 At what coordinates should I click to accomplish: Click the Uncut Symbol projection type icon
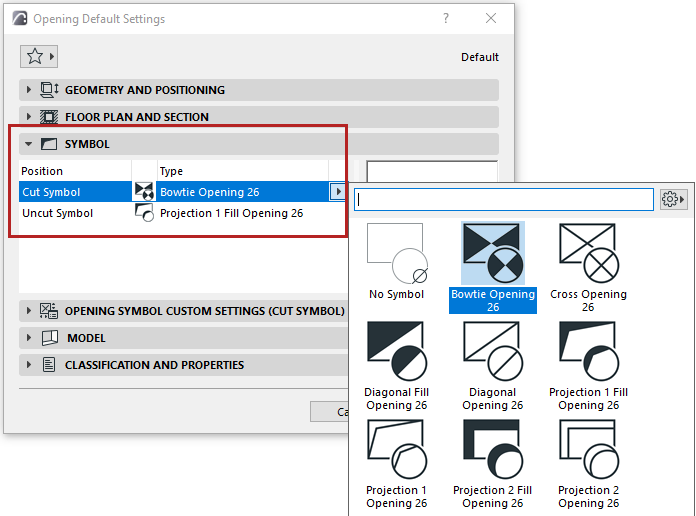pos(144,213)
